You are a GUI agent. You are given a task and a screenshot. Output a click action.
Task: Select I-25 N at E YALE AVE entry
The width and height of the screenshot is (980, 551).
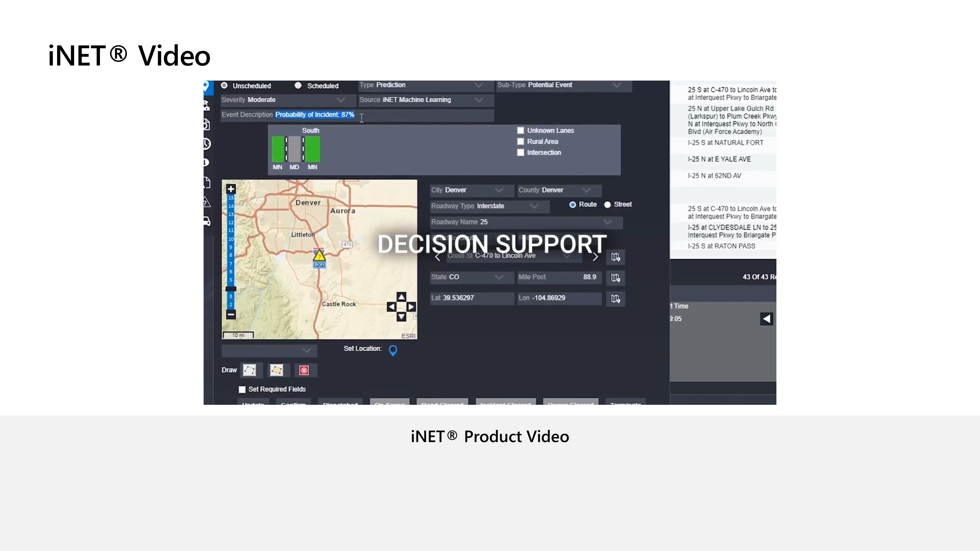point(719,159)
